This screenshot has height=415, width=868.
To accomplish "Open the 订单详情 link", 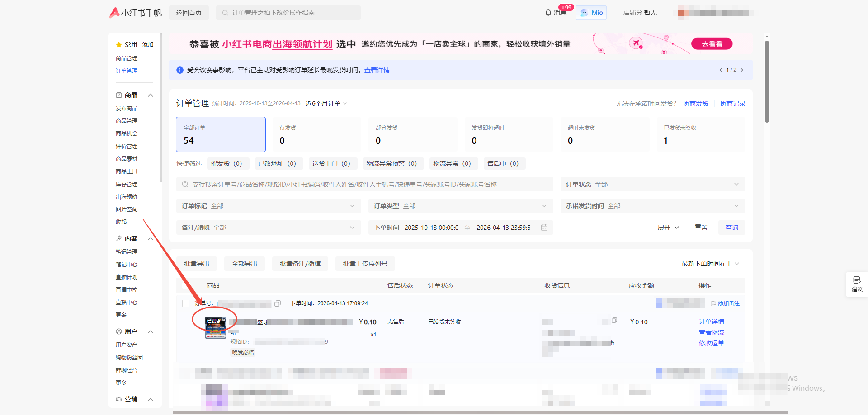I will [711, 322].
